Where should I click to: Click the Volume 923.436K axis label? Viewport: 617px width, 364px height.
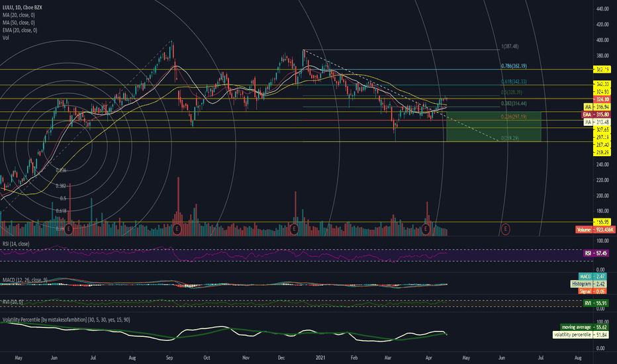[x=595, y=230]
